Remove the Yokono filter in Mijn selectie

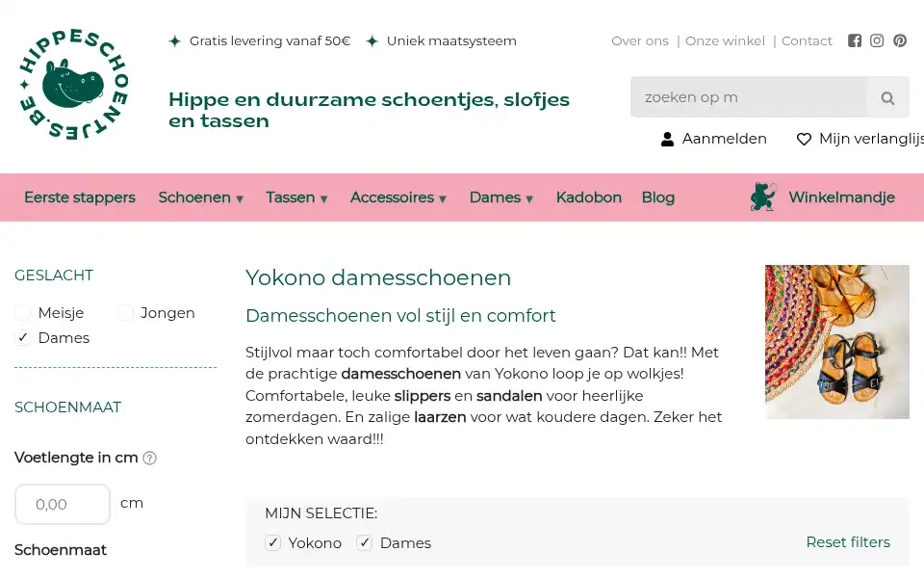point(272,542)
